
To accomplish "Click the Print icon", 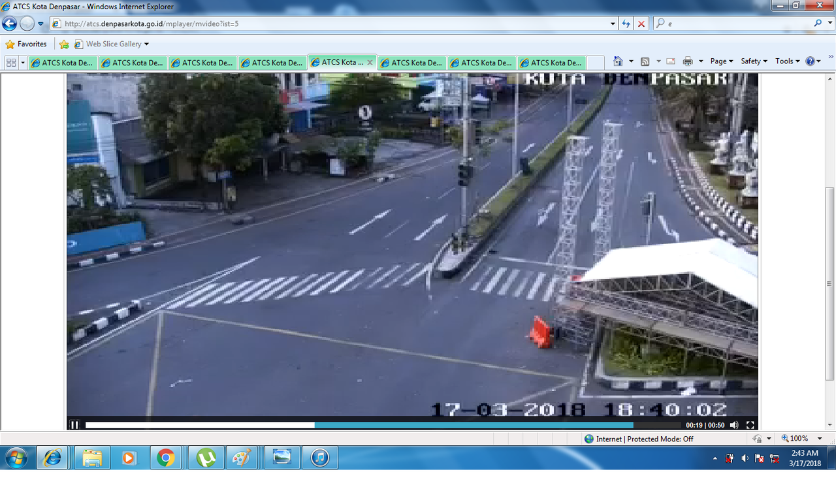I will (688, 61).
